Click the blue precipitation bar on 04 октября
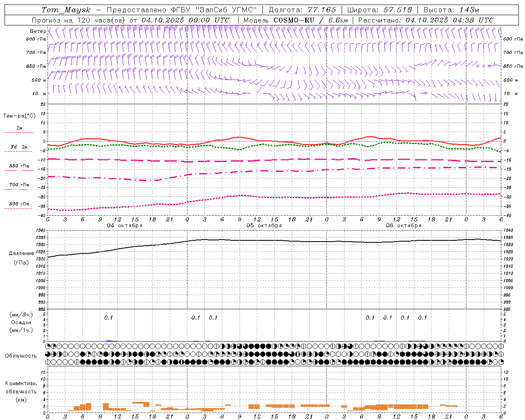 [109, 340]
